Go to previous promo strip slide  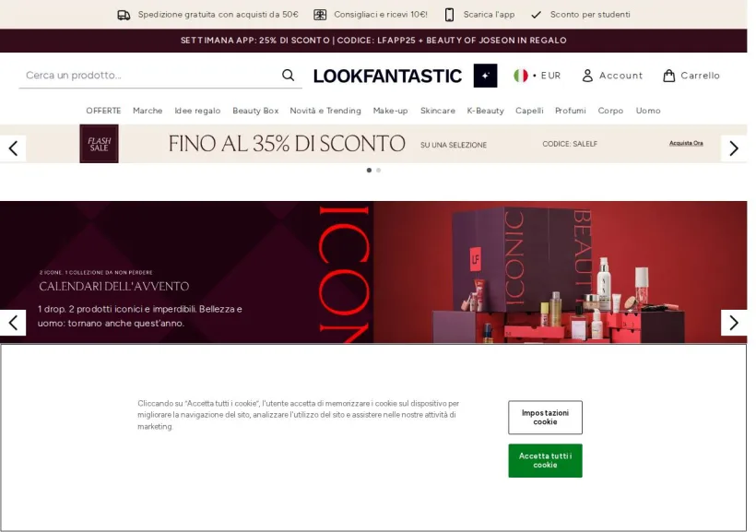(13, 148)
